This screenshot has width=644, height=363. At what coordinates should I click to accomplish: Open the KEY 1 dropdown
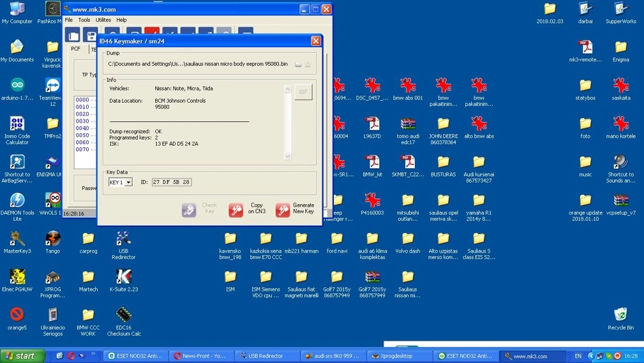pos(128,182)
